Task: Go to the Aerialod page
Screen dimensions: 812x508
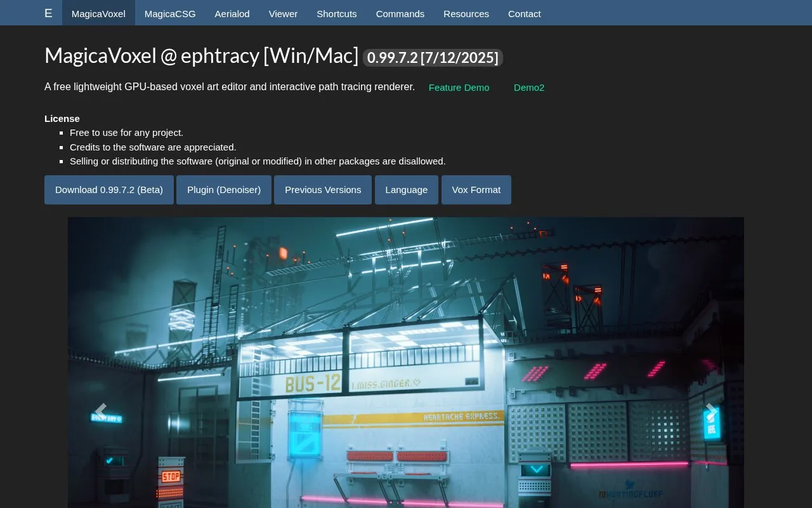Action: pos(232,13)
